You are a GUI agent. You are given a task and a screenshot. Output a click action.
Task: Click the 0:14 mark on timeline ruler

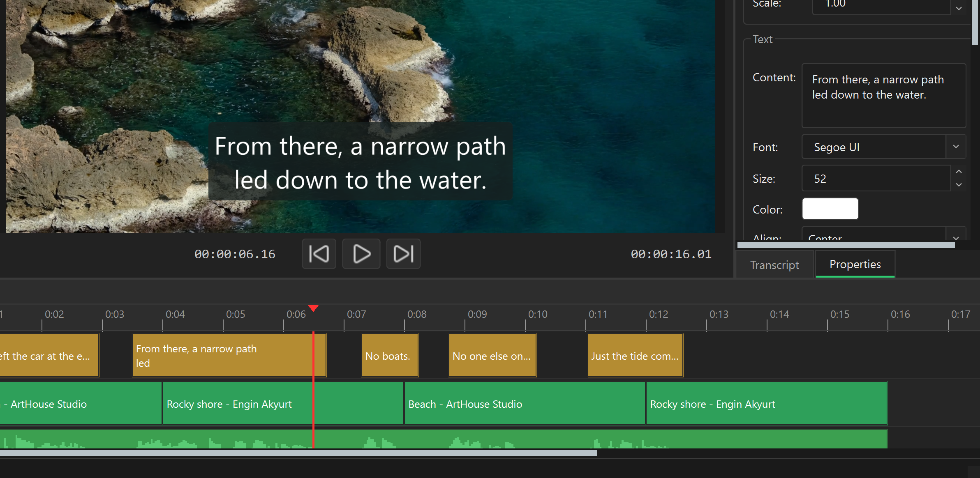779,314
